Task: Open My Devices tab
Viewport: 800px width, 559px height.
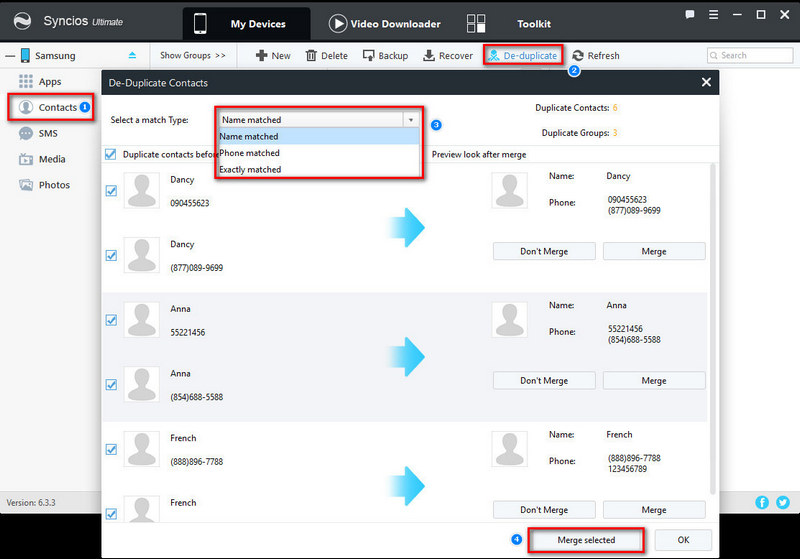Action: click(x=246, y=23)
